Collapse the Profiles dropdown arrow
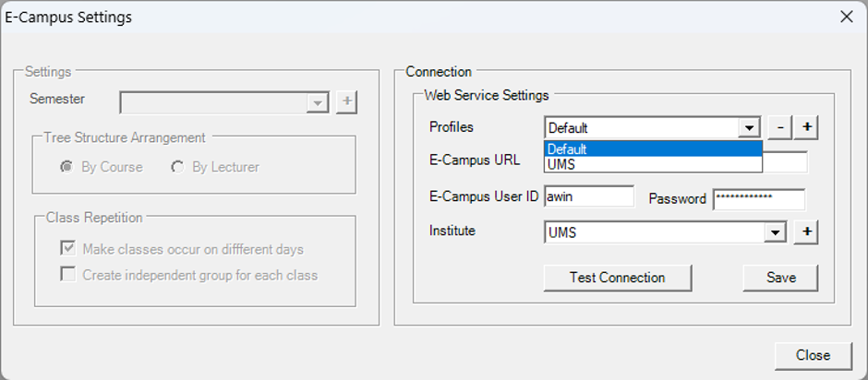868x380 pixels. [749, 128]
